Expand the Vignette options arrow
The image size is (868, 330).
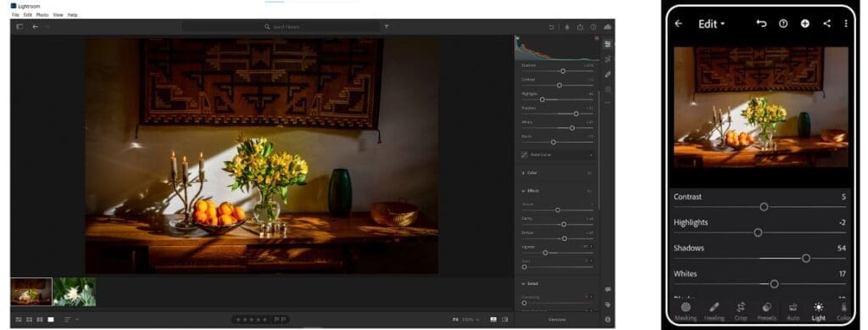tap(592, 246)
